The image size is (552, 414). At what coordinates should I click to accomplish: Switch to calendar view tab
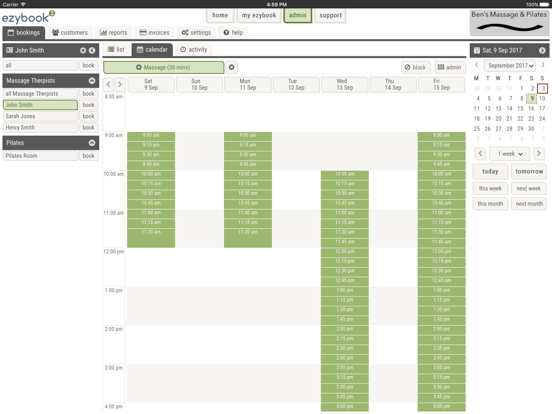point(152,50)
